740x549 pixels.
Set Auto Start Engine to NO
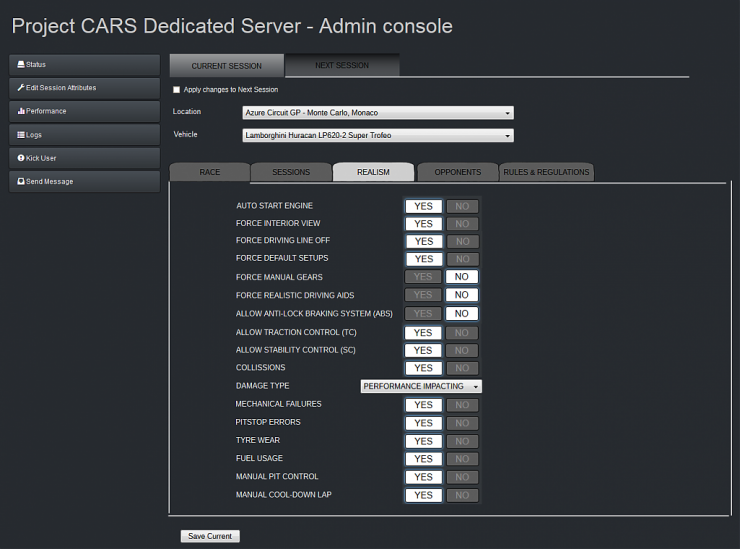[x=462, y=206]
